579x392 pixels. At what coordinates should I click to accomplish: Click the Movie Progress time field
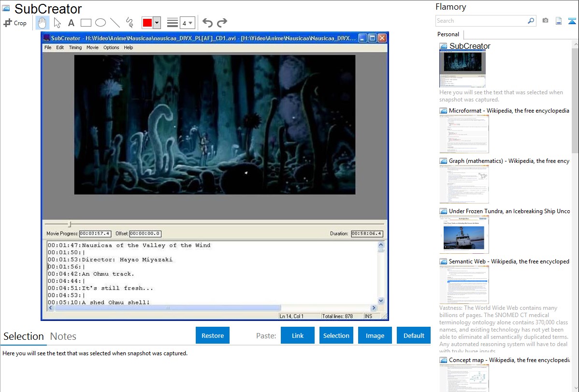[95, 233]
